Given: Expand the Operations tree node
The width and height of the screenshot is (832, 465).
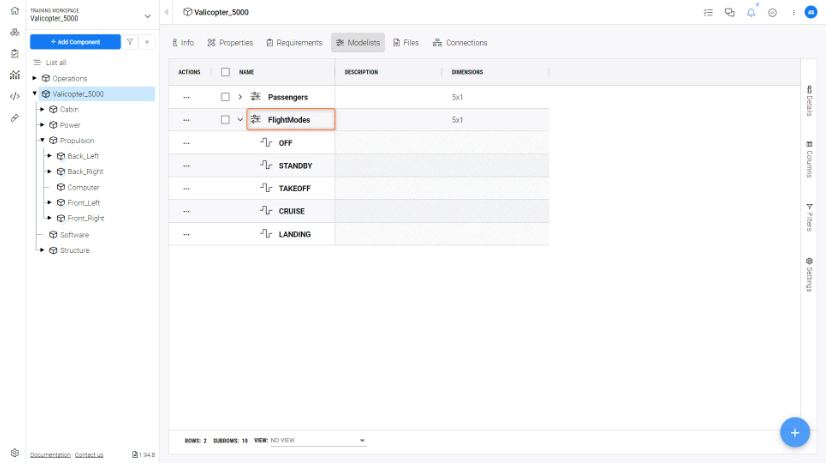Looking at the screenshot, I should [x=35, y=79].
